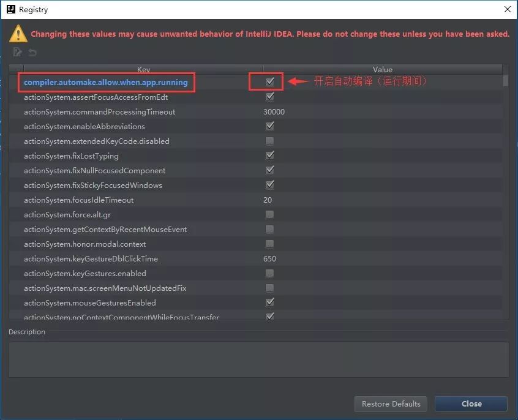The image size is (518, 420).
Task: Click the Value column header
Action: pyautogui.click(x=382, y=69)
